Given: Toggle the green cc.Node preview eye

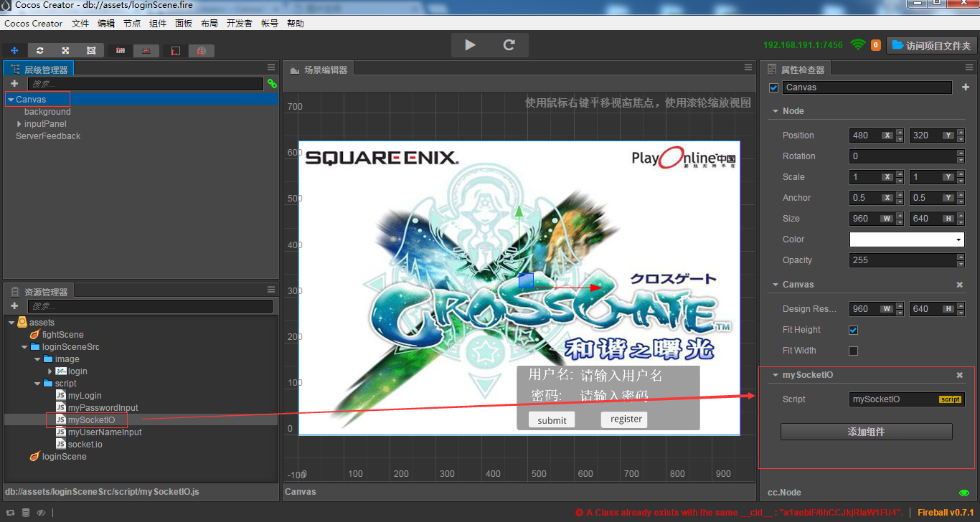Looking at the screenshot, I should [964, 493].
